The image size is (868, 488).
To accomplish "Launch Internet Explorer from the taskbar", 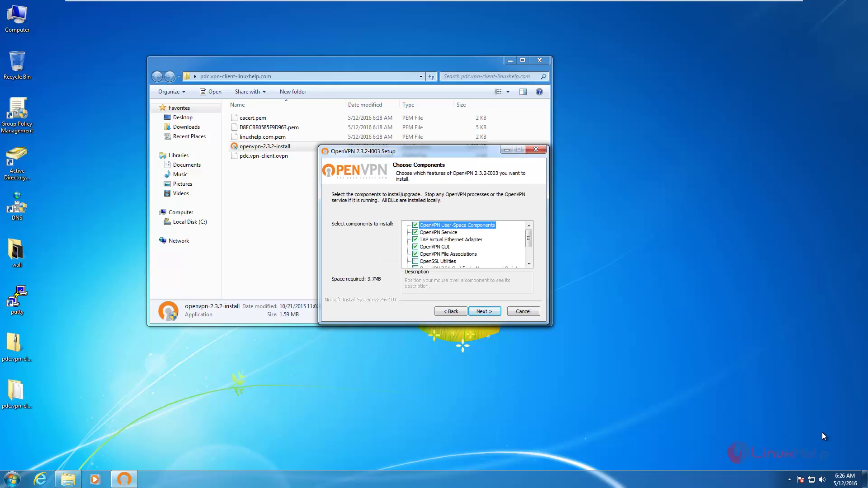I will [x=40, y=479].
